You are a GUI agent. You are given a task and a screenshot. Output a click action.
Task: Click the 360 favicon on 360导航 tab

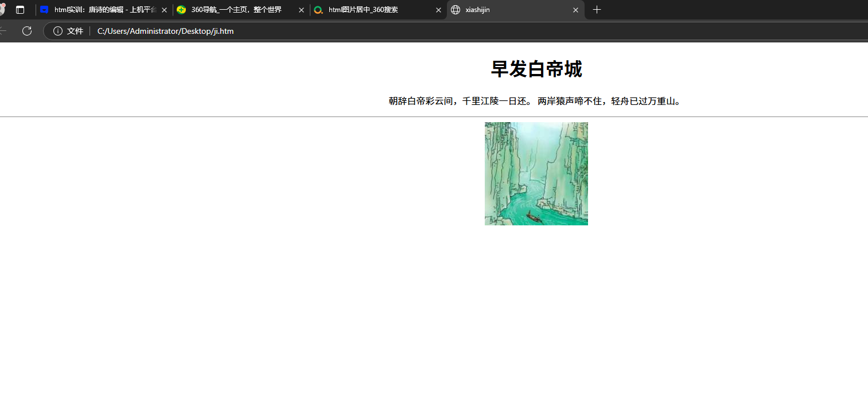tap(181, 10)
